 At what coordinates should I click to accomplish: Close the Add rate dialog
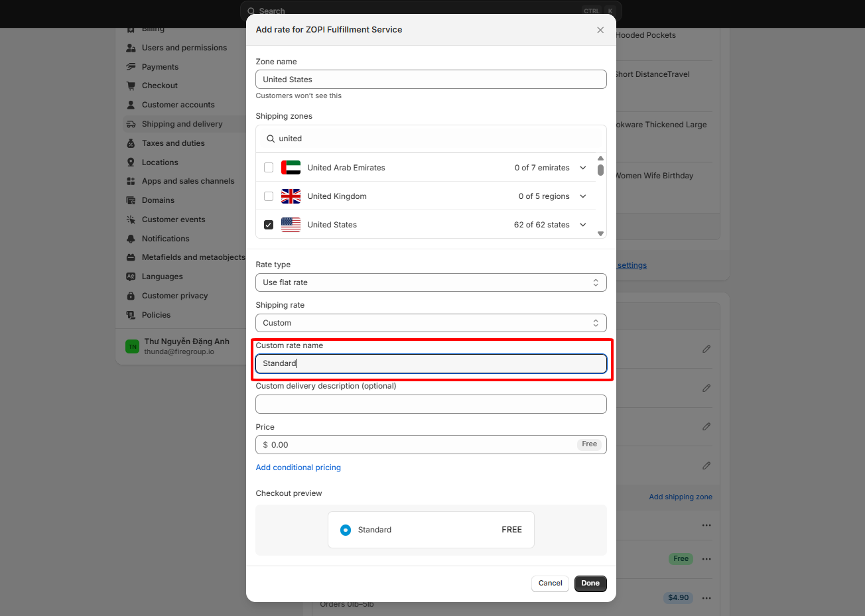(x=600, y=30)
